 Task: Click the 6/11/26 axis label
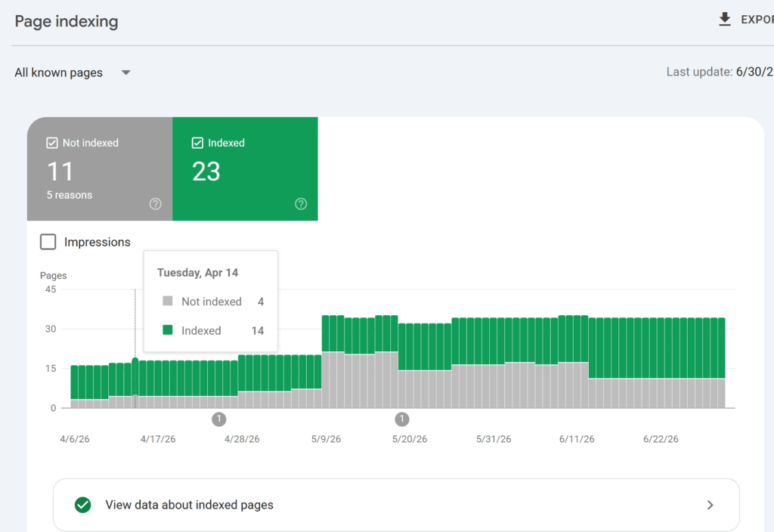coord(577,439)
